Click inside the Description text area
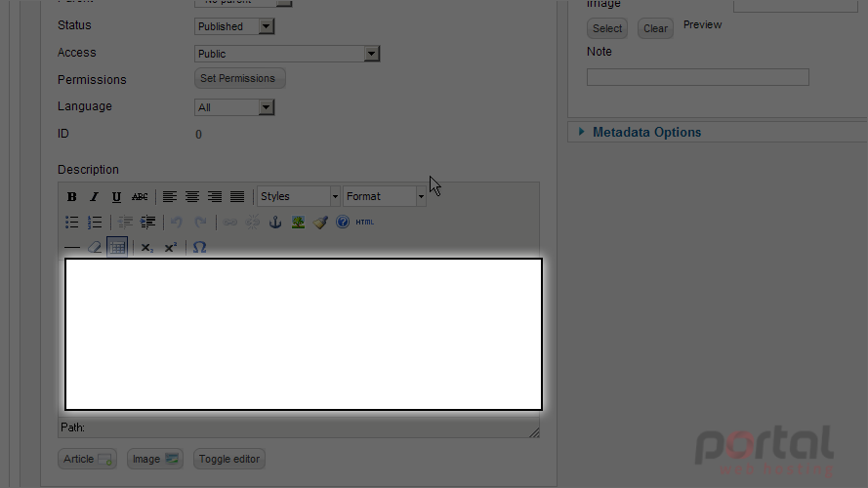The width and height of the screenshot is (868, 488). click(304, 334)
